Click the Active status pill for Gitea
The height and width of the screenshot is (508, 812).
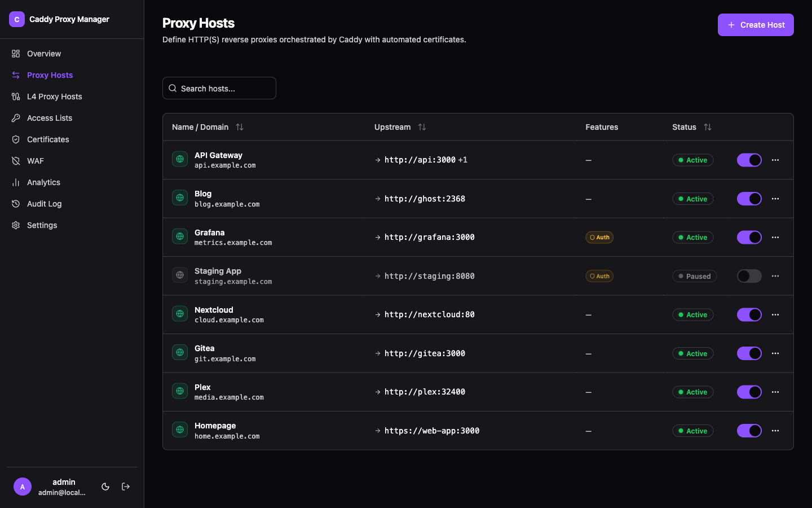tap(692, 353)
